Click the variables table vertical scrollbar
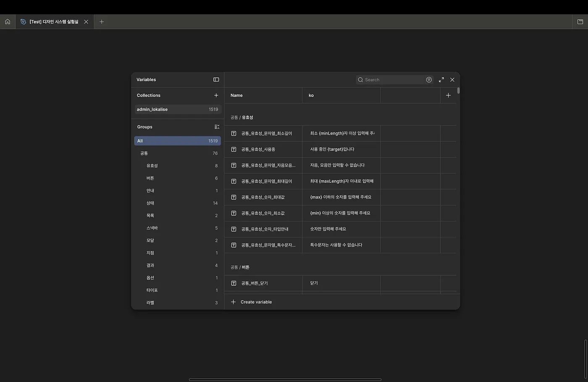Image resolution: width=588 pixels, height=382 pixels. [x=458, y=90]
